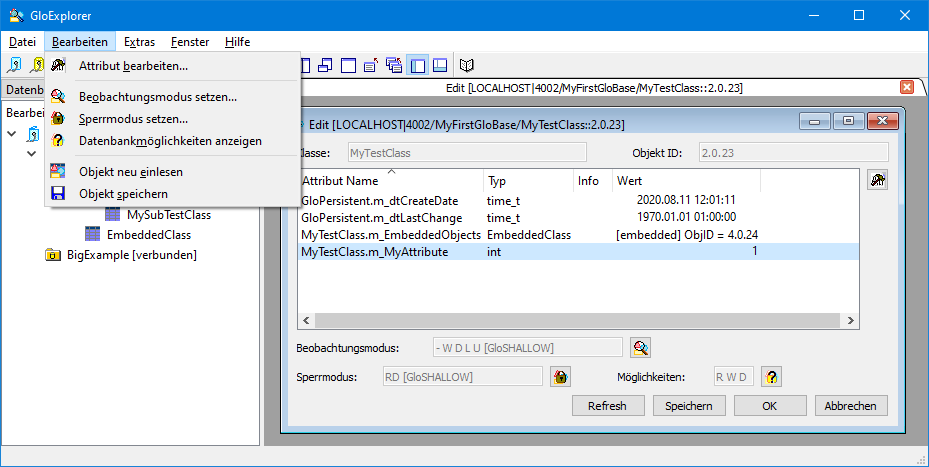This screenshot has height=467, width=929.
Task: Click the padlock icon beside Sperrmodus field
Action: click(x=560, y=376)
